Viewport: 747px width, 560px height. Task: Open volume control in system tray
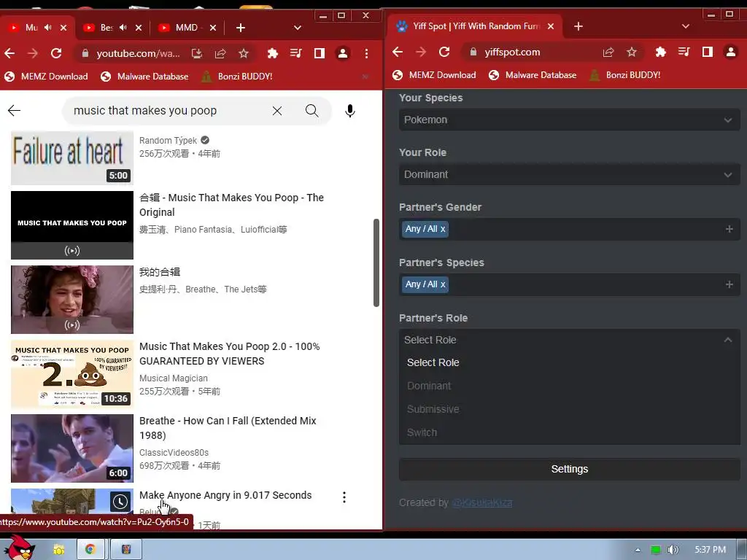click(x=673, y=550)
